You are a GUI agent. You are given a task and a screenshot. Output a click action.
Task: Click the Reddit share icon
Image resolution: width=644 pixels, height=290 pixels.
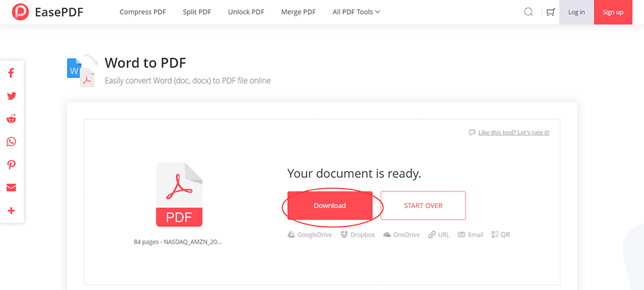pyautogui.click(x=11, y=119)
